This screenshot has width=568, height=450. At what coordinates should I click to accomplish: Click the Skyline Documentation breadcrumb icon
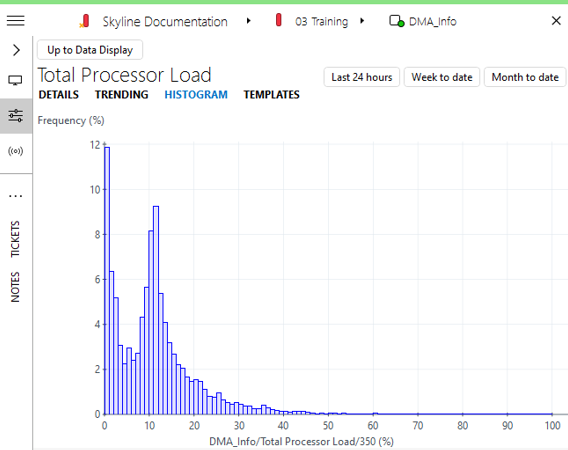point(85,21)
